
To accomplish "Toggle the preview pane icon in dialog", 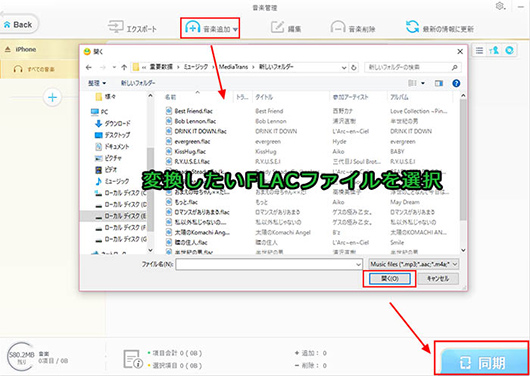I will [439, 83].
